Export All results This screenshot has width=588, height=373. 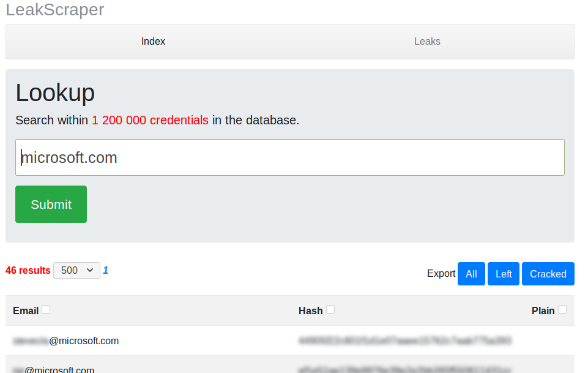pyautogui.click(x=471, y=274)
